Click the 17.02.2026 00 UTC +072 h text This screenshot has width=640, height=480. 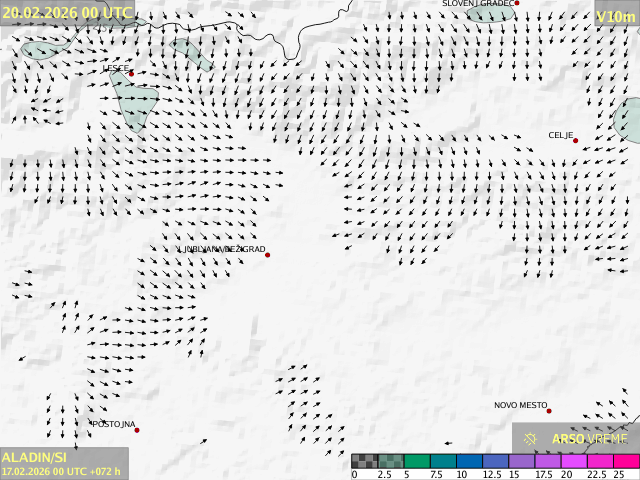click(x=60, y=471)
